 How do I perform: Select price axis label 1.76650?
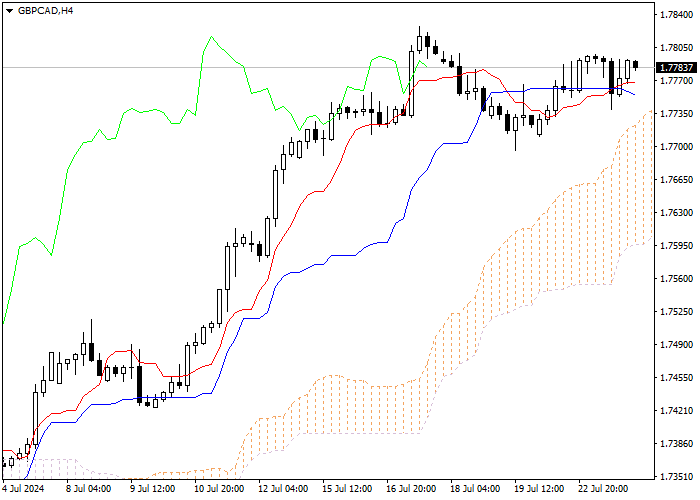coord(677,180)
